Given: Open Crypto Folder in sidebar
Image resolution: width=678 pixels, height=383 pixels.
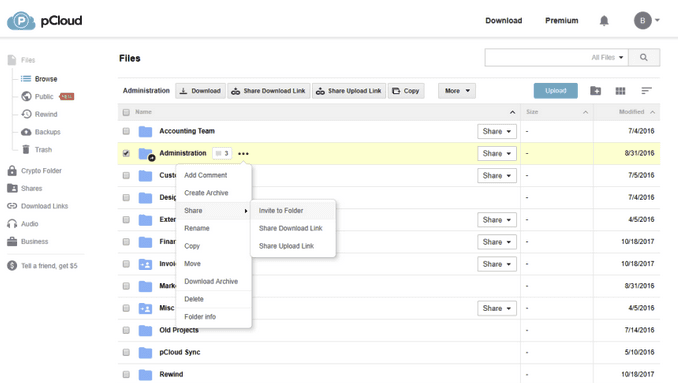Looking at the screenshot, I should (35, 171).
